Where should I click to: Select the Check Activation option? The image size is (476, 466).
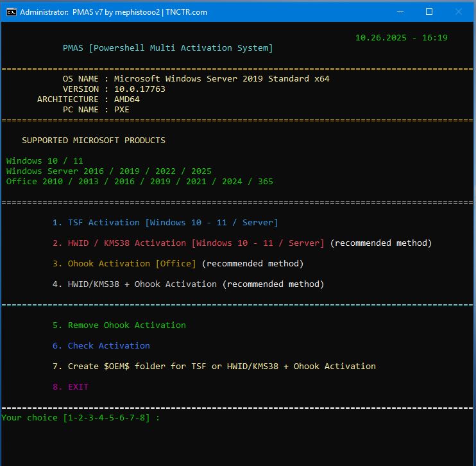[101, 346]
